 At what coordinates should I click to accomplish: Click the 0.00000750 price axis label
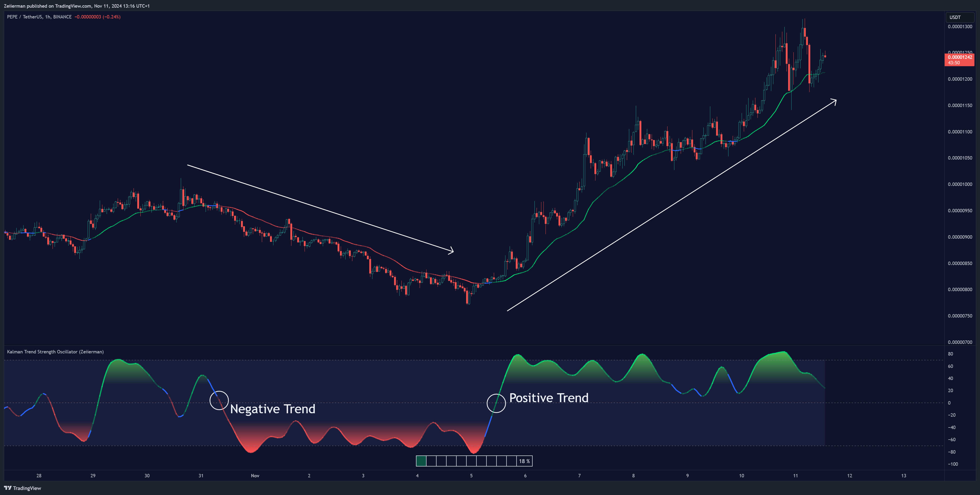pos(960,316)
